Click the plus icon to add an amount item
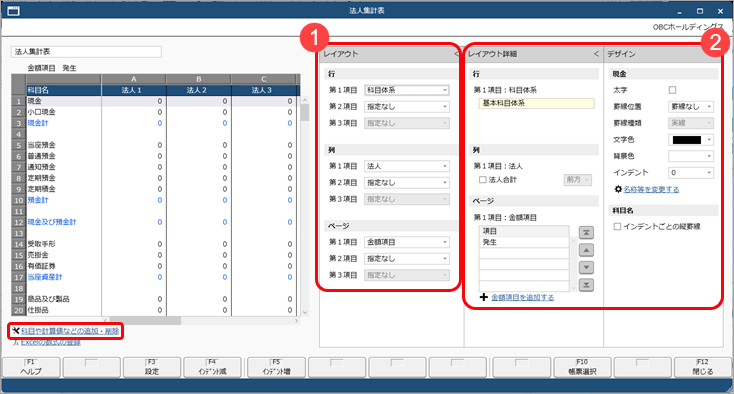This screenshot has height=394, width=734. [x=484, y=297]
